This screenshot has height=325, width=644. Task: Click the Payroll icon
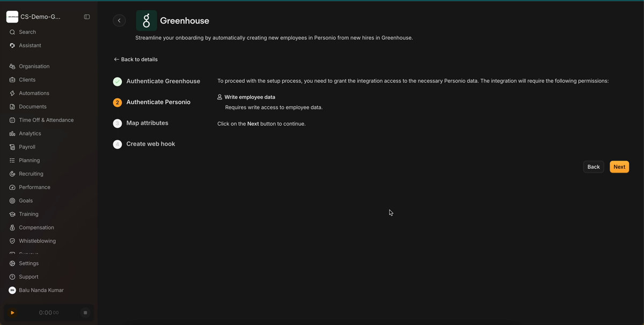tap(12, 147)
